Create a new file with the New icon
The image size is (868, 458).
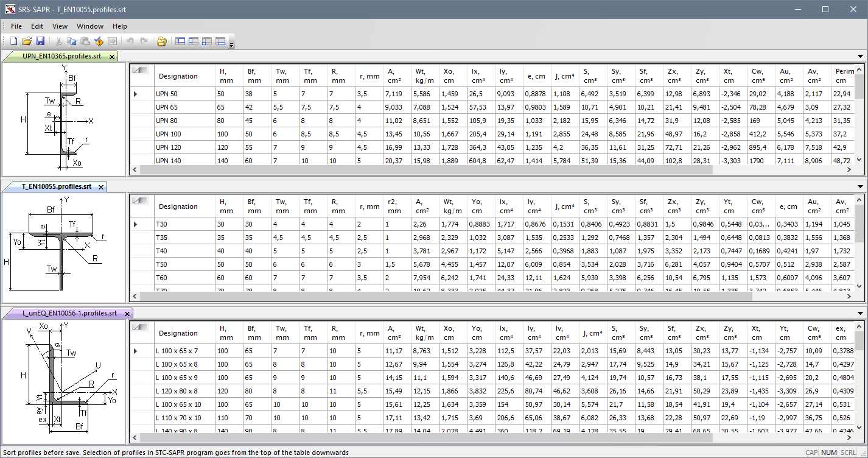coord(13,41)
